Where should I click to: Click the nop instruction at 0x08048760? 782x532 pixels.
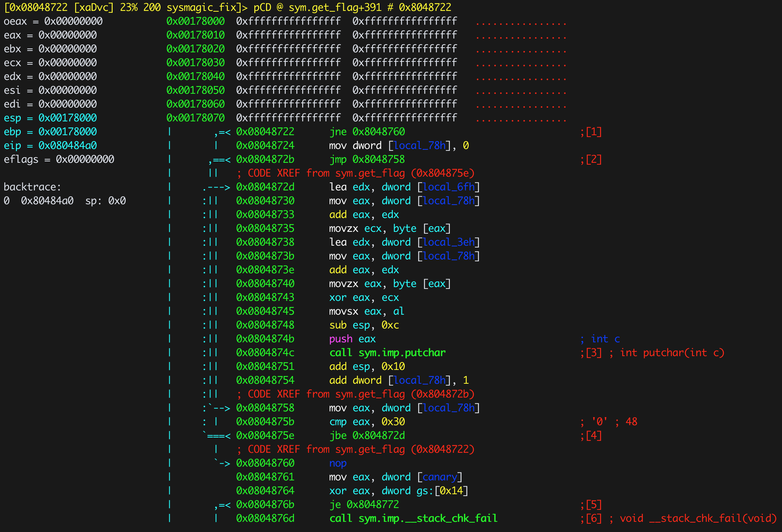(x=338, y=463)
